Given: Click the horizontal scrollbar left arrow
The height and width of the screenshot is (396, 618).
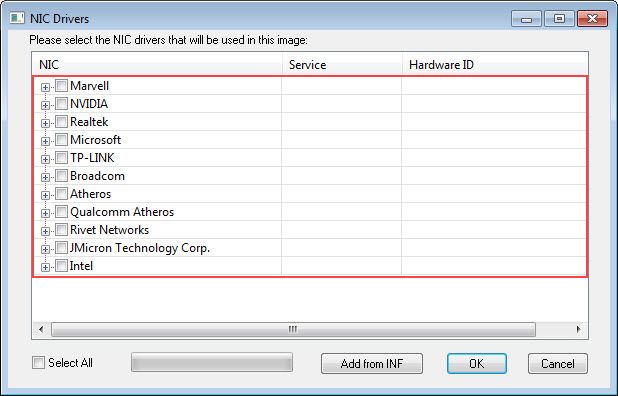Looking at the screenshot, I should pos(41,329).
